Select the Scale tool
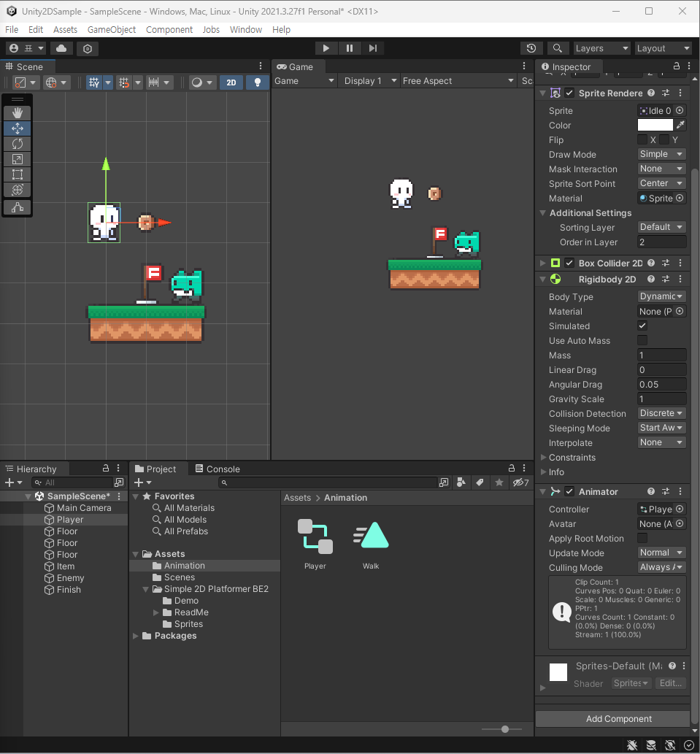The height and width of the screenshot is (754, 700). pos(18,159)
